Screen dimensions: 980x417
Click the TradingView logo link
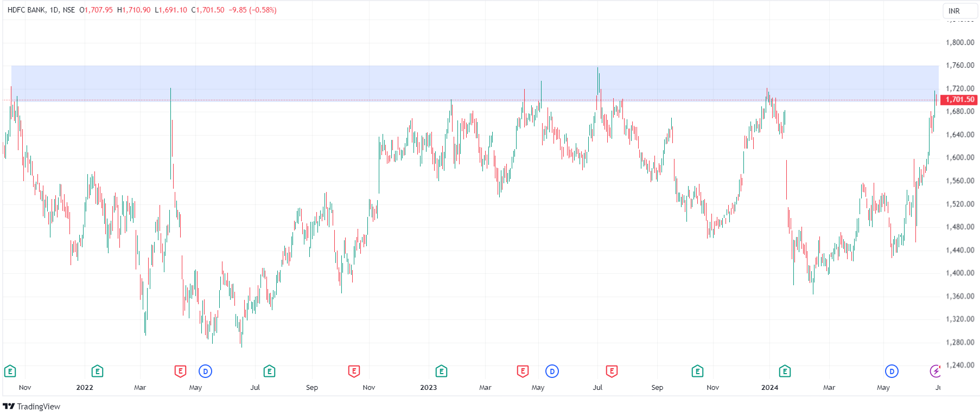pos(31,407)
